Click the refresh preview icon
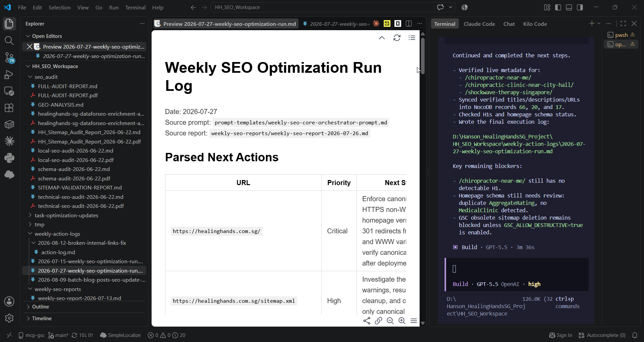Viewport: 644px width, 342px height. click(397, 38)
